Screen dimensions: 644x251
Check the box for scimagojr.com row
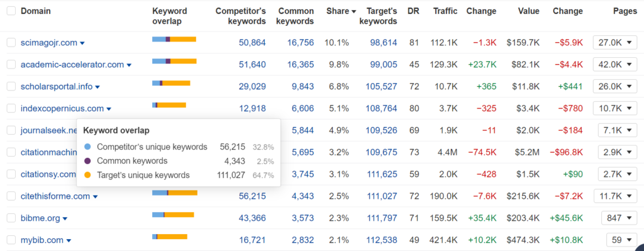tap(11, 42)
